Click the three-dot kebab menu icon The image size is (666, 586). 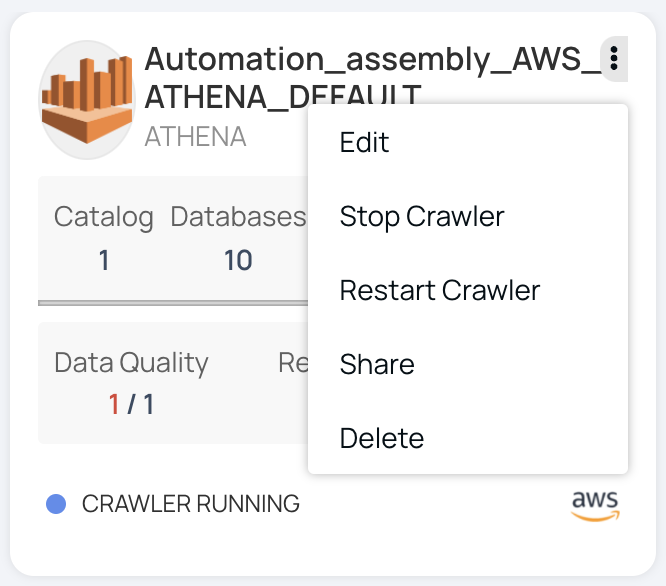[614, 59]
